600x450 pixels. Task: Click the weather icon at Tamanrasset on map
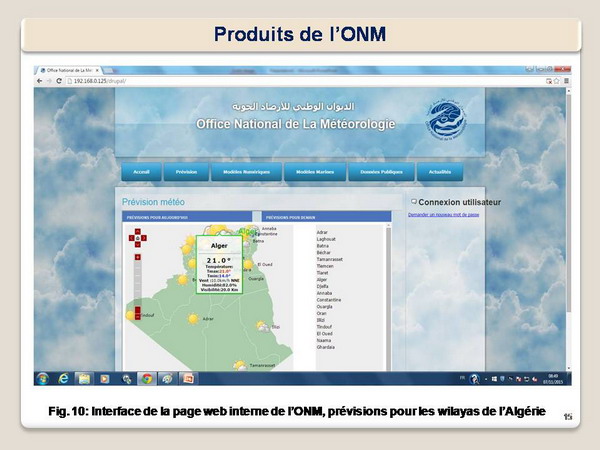tap(240, 366)
